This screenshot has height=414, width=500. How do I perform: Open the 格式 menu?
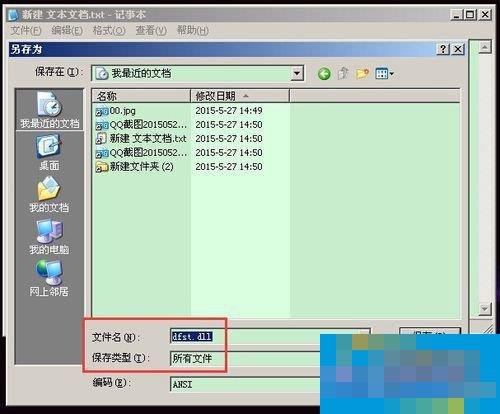[109, 31]
